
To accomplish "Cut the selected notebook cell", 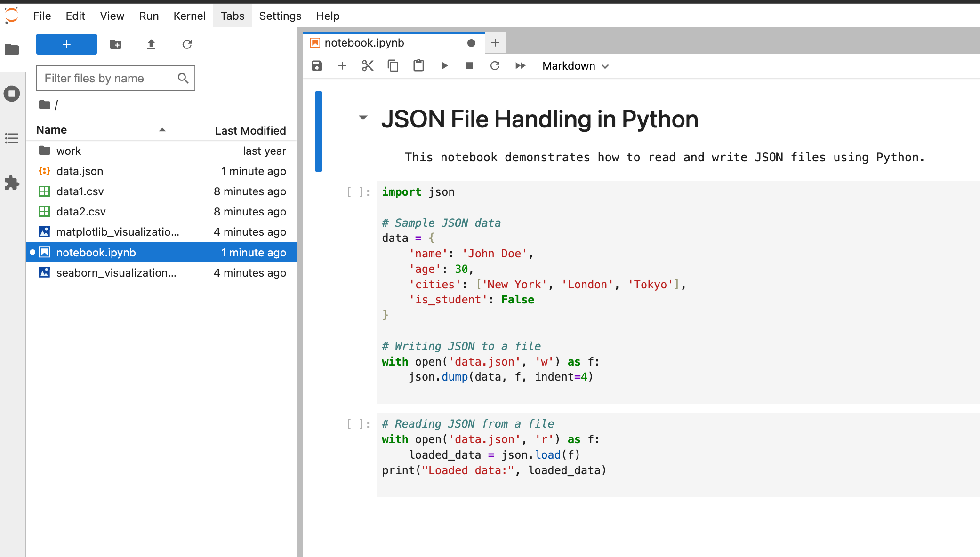I will click(x=368, y=66).
